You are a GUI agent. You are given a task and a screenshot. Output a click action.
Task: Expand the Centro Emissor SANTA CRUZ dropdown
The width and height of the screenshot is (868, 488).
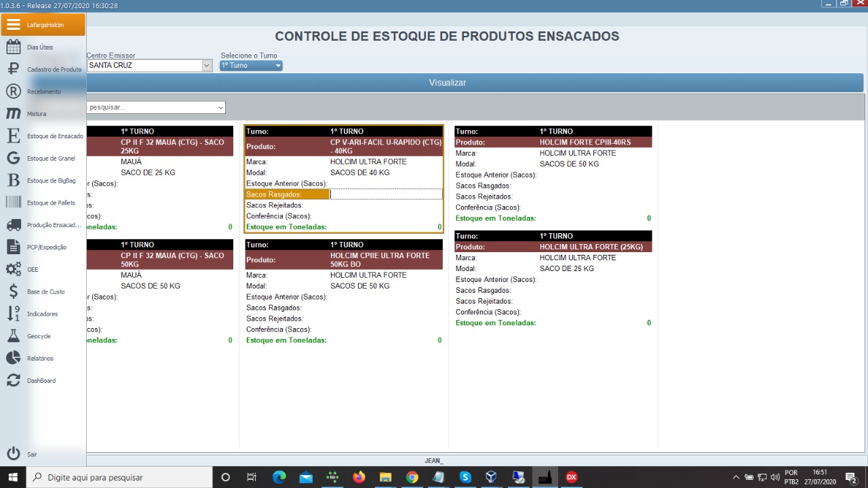207,66
